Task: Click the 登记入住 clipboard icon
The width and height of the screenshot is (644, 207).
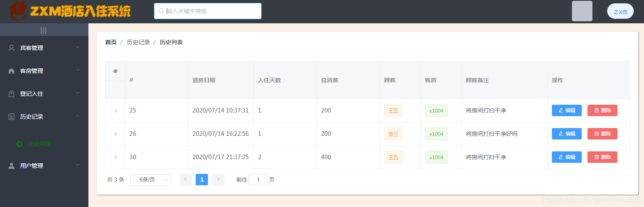Action: pyautogui.click(x=11, y=94)
